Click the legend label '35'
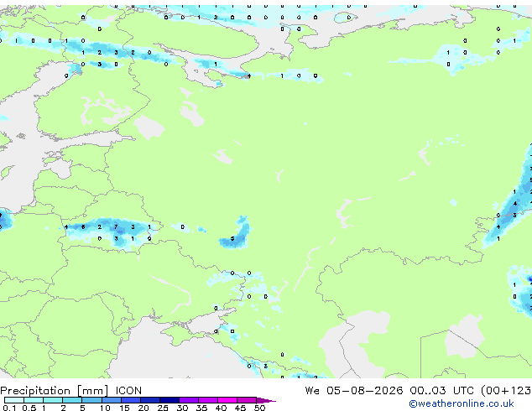 tap(201, 408)
